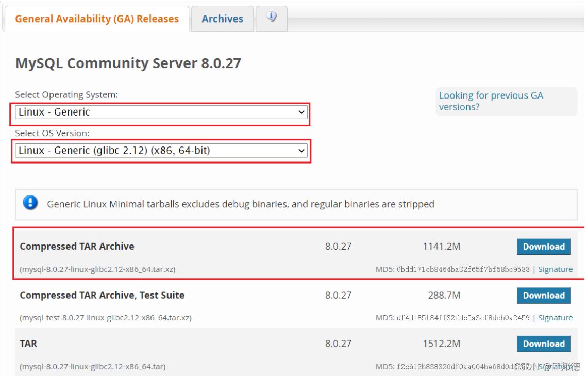Screen dimensions: 588x376
Task: View Signature link for Test Suite archive
Action: pos(555,318)
